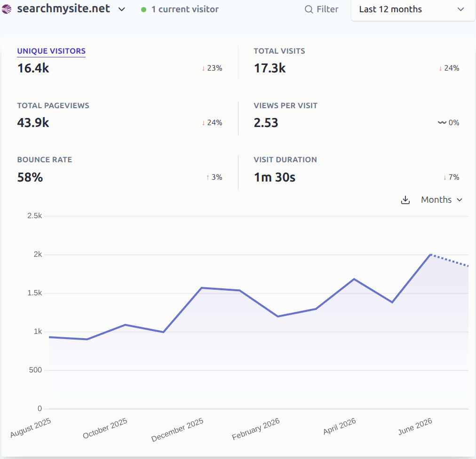Image resolution: width=476 pixels, height=459 pixels.
Task: Select the Unique Visitors metric
Action: click(x=51, y=51)
